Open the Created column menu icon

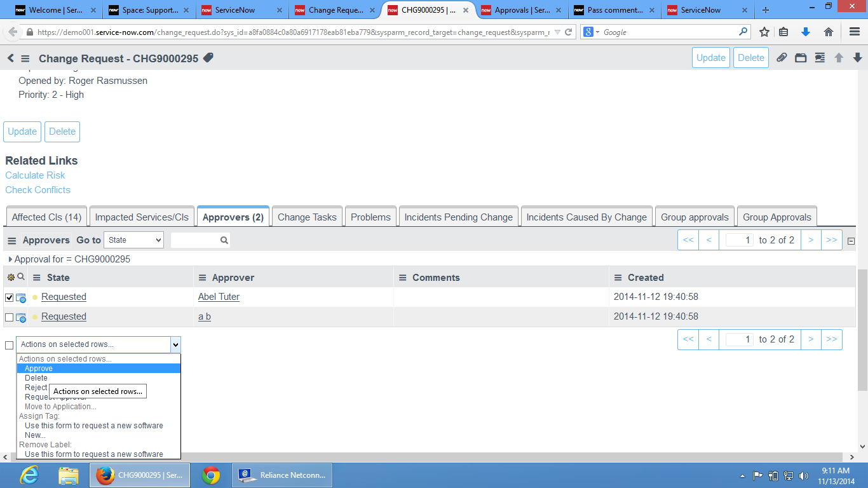[618, 278]
